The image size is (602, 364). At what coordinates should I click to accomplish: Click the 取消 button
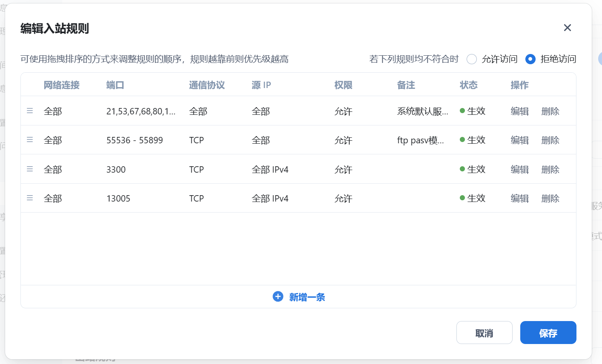(484, 333)
